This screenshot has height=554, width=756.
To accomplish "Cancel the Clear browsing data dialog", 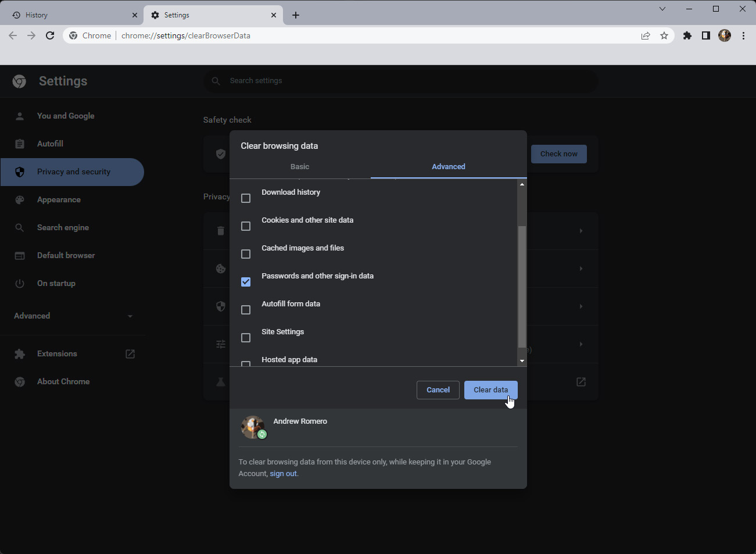I will click(438, 390).
